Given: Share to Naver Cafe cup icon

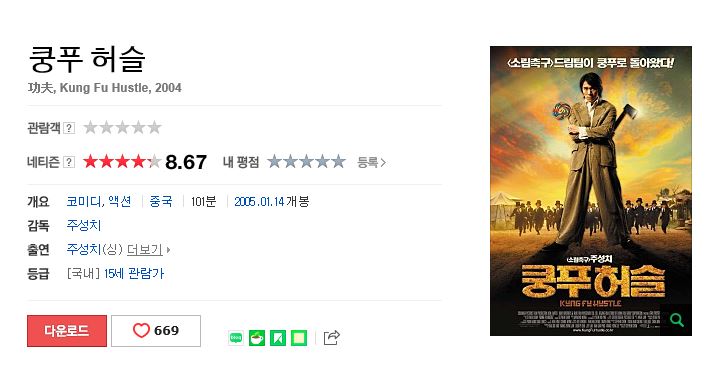Looking at the screenshot, I should point(257,338).
